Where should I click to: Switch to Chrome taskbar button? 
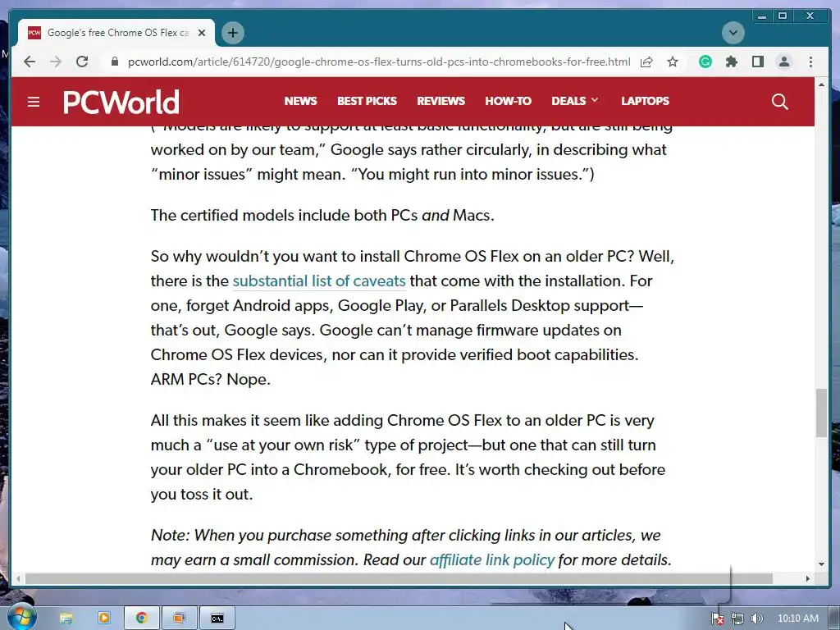click(x=141, y=619)
